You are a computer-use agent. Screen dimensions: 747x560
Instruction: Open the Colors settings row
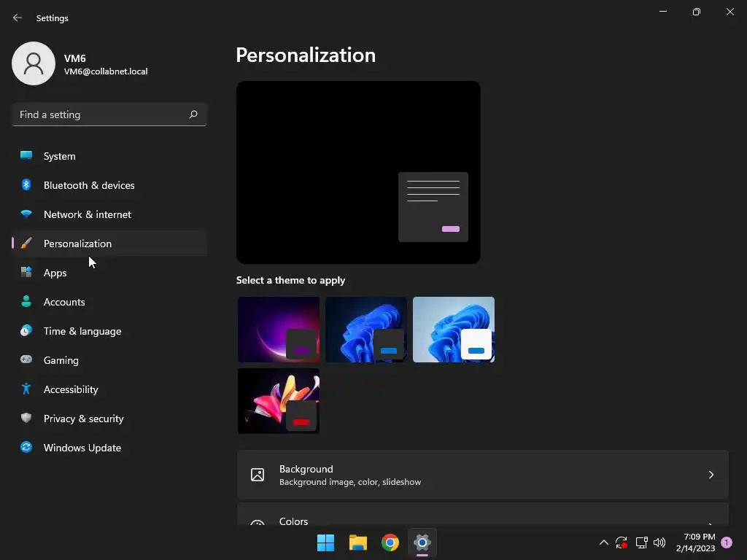coord(483,515)
